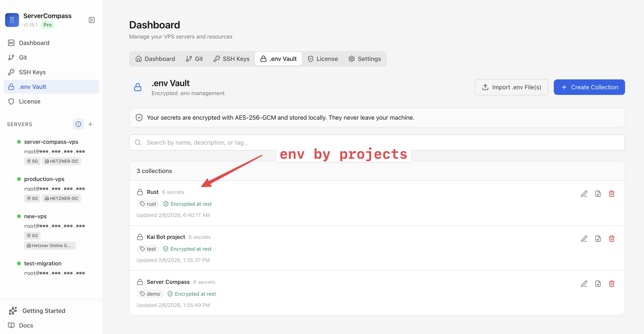Viewport: 644px width, 334px height.
Task: Delete the Server Compass collection
Action: click(612, 284)
